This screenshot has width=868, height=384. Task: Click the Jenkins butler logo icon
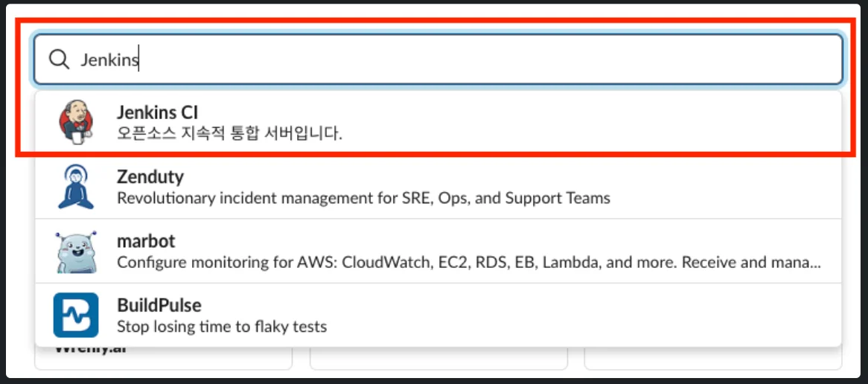coord(76,122)
